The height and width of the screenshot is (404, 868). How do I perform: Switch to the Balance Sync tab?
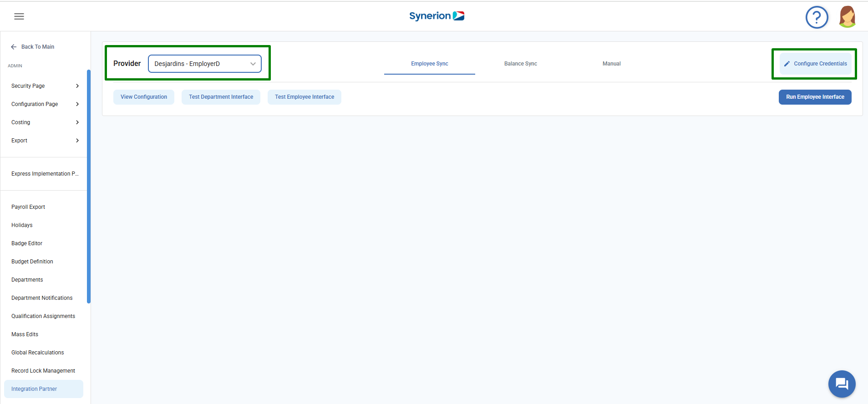click(521, 64)
